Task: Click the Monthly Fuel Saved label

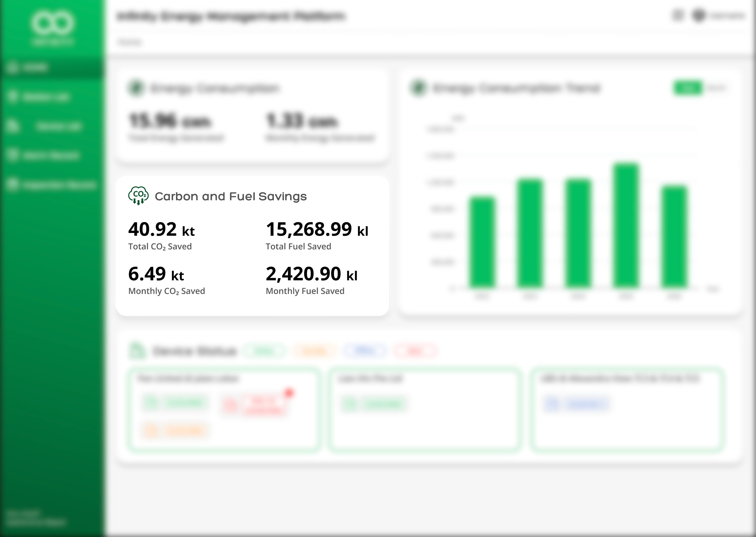Action: tap(305, 291)
